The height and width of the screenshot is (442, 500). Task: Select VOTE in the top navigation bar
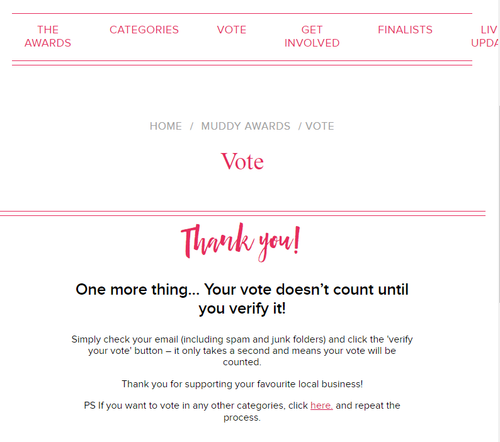231,30
